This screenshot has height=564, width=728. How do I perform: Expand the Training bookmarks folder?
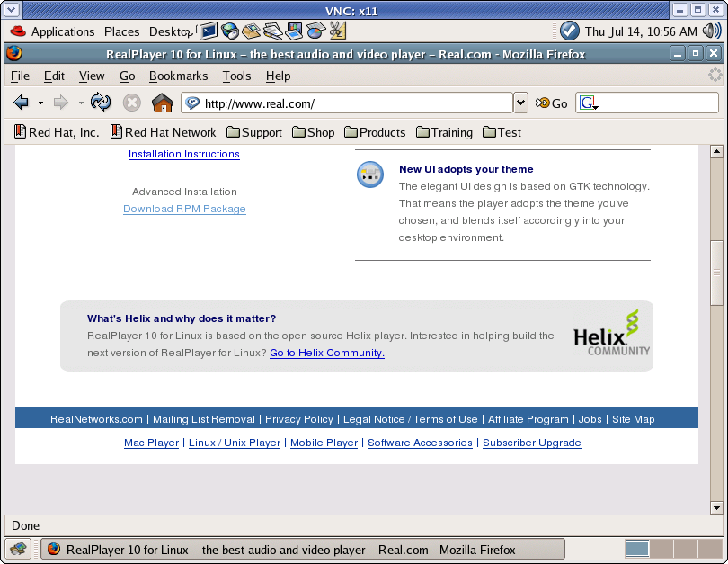pyautogui.click(x=444, y=132)
